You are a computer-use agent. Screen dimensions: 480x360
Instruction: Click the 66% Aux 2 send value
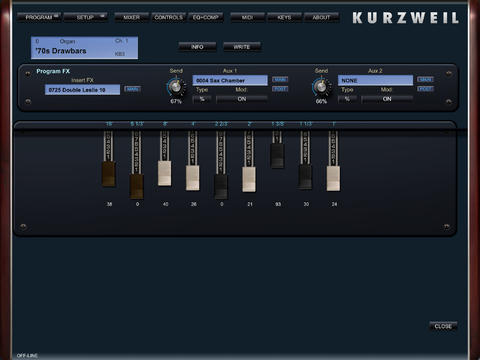pos(321,101)
